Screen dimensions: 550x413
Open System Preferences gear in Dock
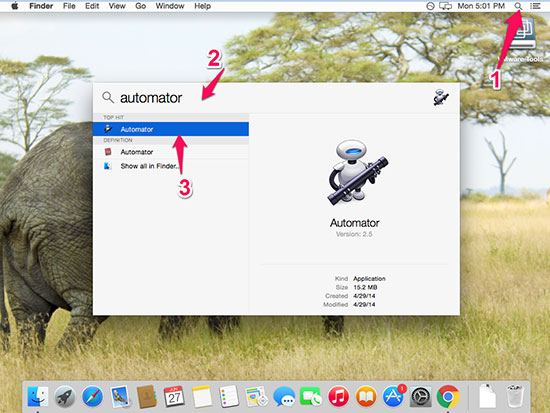421,397
